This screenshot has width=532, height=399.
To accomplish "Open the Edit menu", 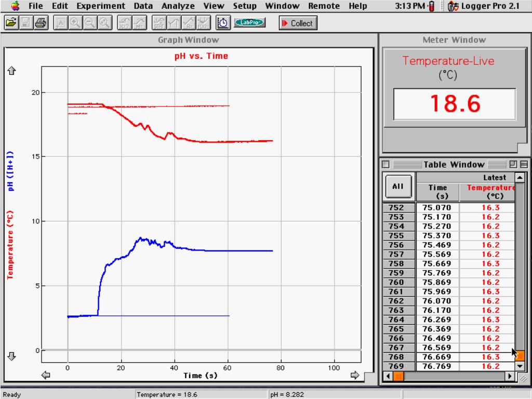I will (x=60, y=6).
